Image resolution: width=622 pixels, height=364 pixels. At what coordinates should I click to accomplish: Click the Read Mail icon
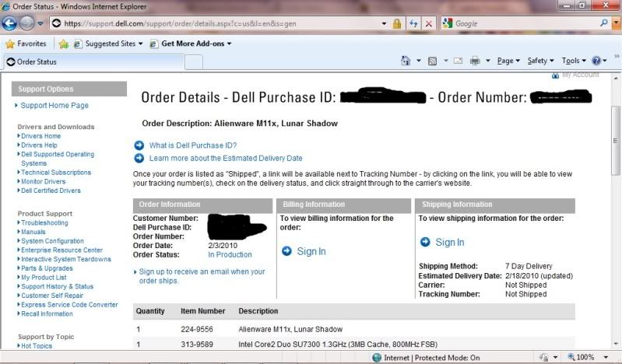pyautogui.click(x=459, y=61)
